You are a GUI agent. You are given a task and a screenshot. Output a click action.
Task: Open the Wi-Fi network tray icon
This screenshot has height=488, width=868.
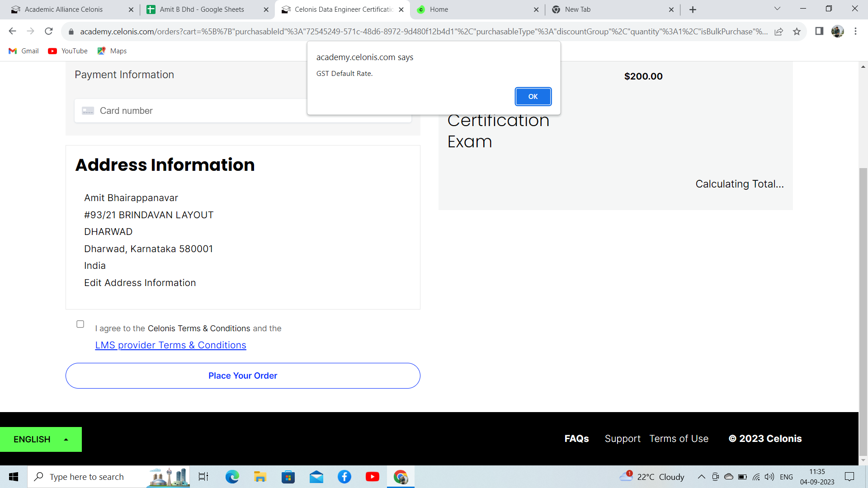(756, 477)
